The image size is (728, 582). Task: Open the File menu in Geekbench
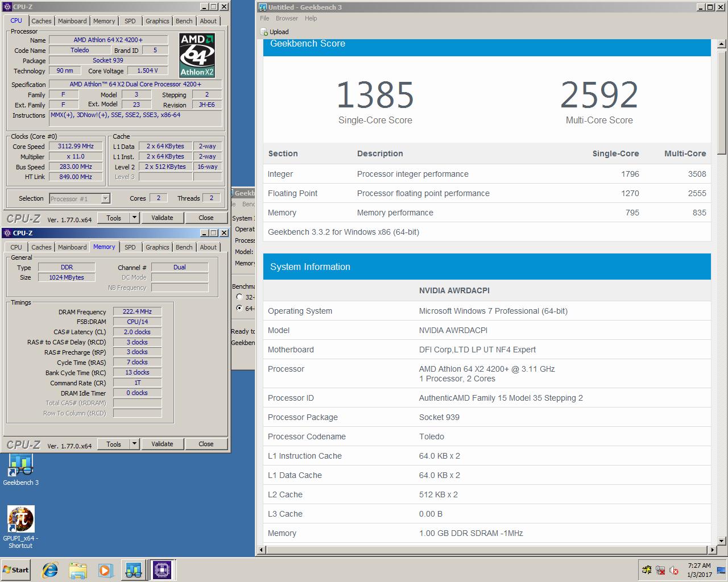point(264,18)
